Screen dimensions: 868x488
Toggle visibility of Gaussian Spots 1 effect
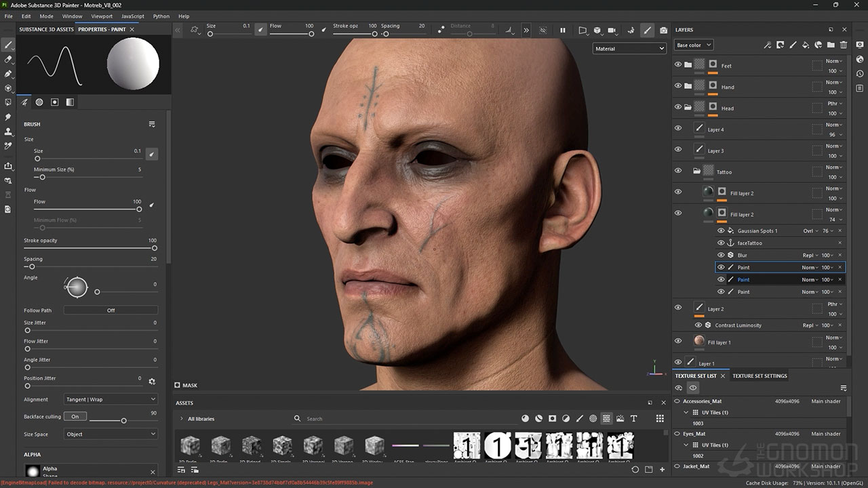click(x=721, y=230)
